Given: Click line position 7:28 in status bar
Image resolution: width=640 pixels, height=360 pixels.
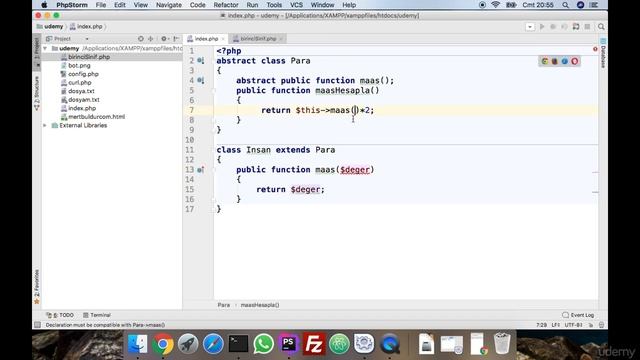Looking at the screenshot, I should [541, 325].
